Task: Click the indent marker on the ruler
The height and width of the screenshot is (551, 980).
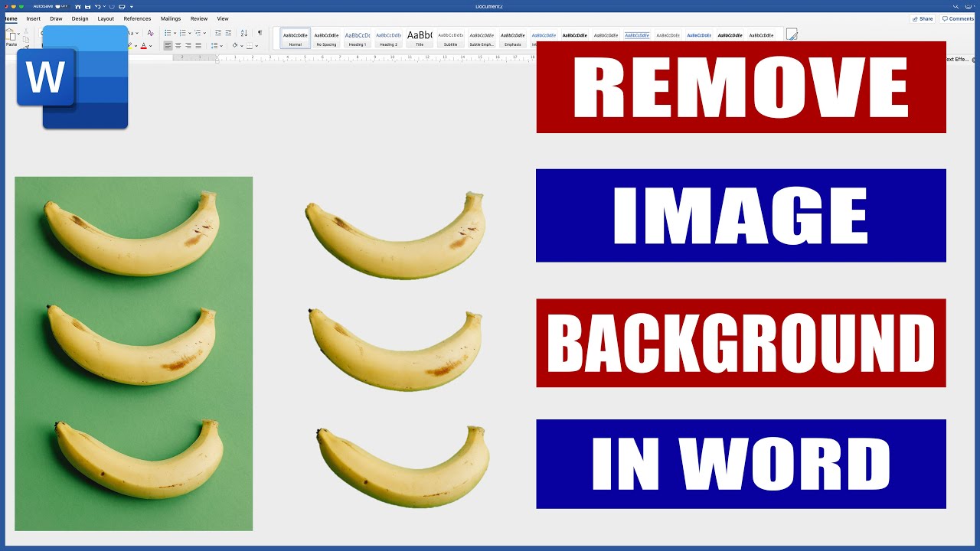Action: click(x=217, y=58)
